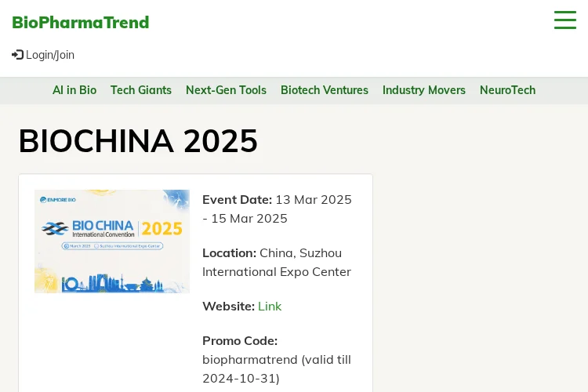Click the Promo Code label

[240, 340]
